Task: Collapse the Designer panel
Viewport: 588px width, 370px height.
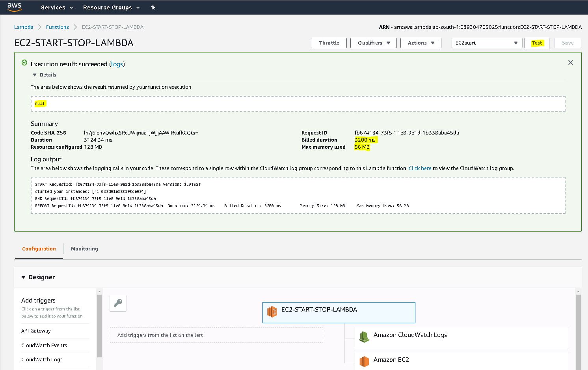Action: point(24,277)
